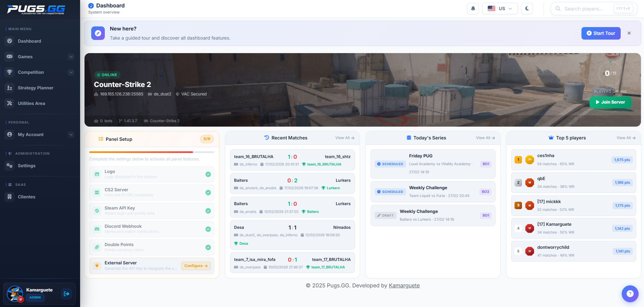Click the Logo setup green checkmark
This screenshot has width=644, height=307.
tap(208, 174)
